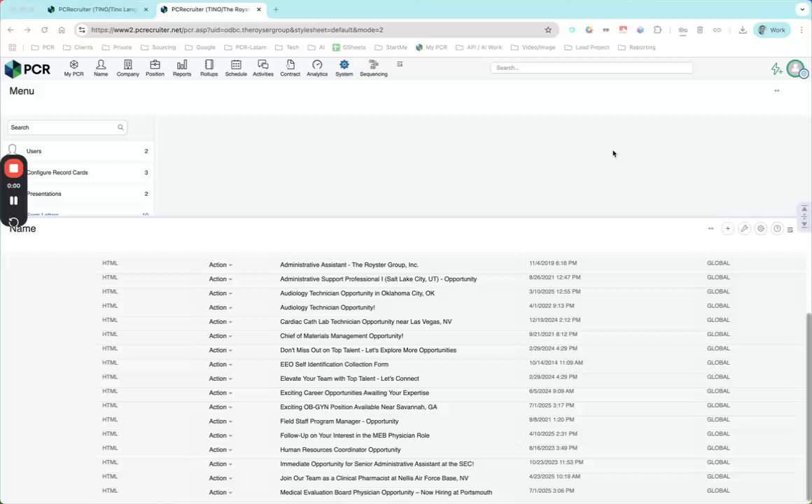This screenshot has width=812, height=504.
Task: Open Action dropdown for Audiology Technician Opportunity in Oklahoma City
Action: click(220, 293)
